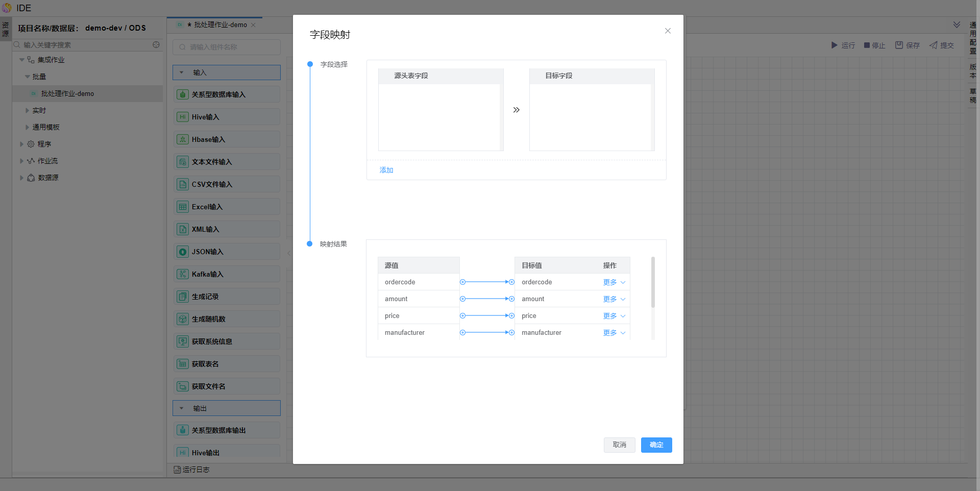Click the mapping results vertical scrollbar
This screenshot has height=491, width=980.
pyautogui.click(x=653, y=282)
